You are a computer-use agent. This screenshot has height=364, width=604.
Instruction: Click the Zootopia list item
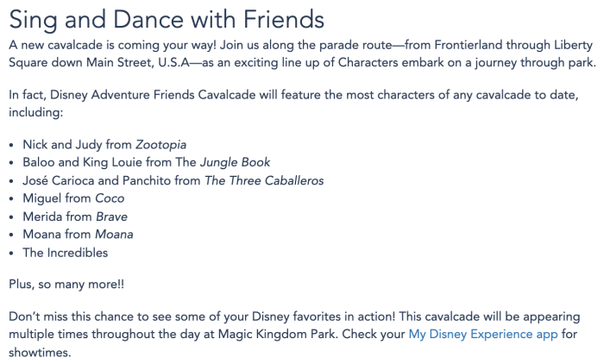[x=104, y=145]
